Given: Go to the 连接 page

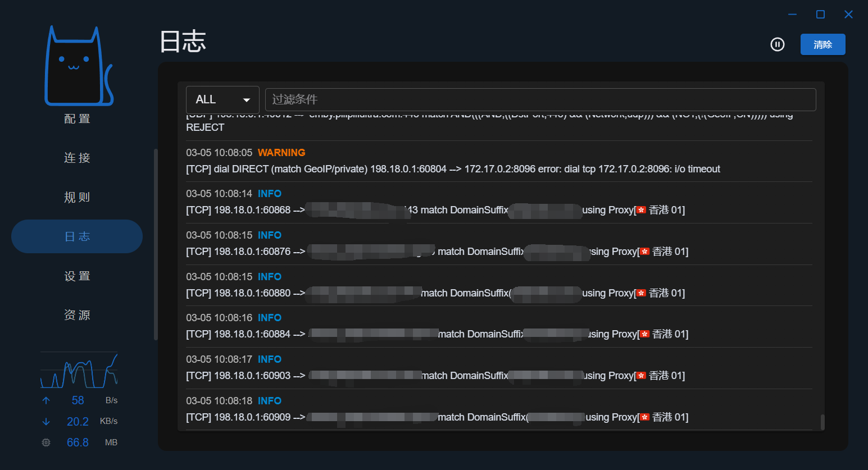Looking at the screenshot, I should click(x=77, y=158).
